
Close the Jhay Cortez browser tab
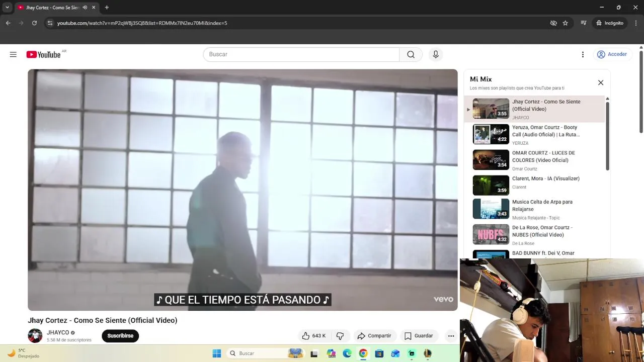click(x=94, y=8)
